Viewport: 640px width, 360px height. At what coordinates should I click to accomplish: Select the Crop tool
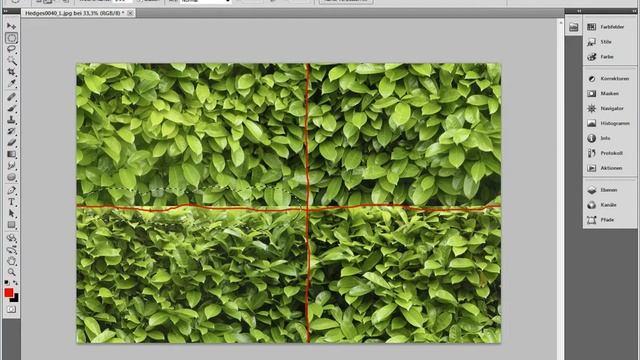point(11,72)
